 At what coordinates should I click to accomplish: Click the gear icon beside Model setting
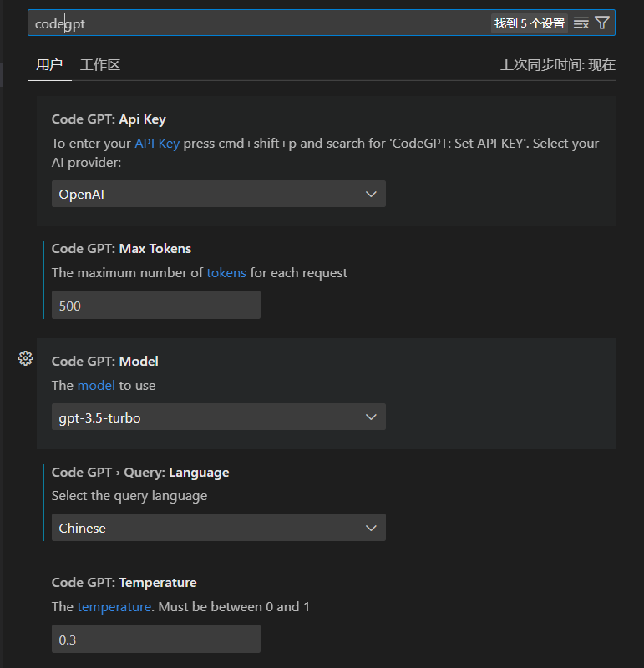click(x=25, y=358)
